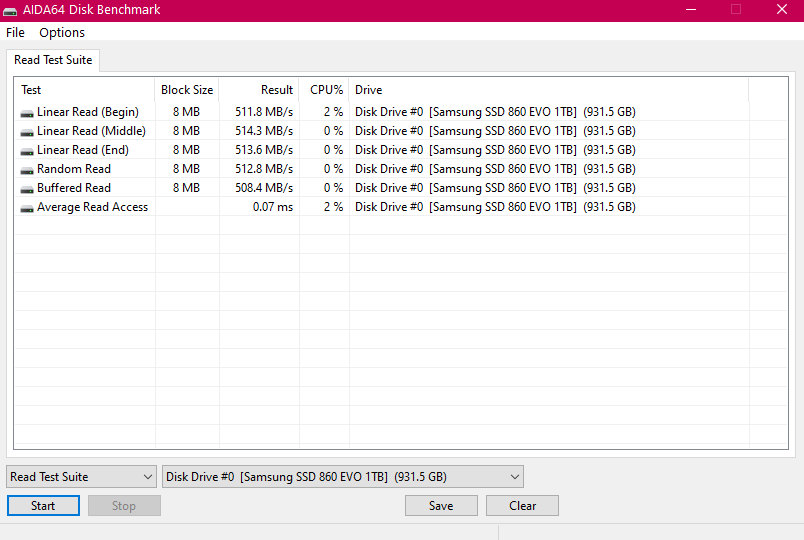
Task: Select the Average Read Access row label
Action: [92, 207]
